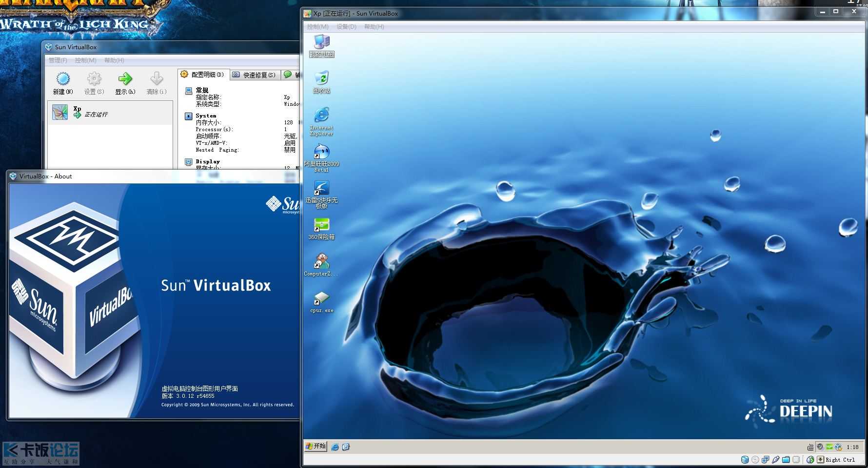Viewport: 868px width, 468px height.
Task: Click the Right Ctrl host key label
Action: point(841,460)
